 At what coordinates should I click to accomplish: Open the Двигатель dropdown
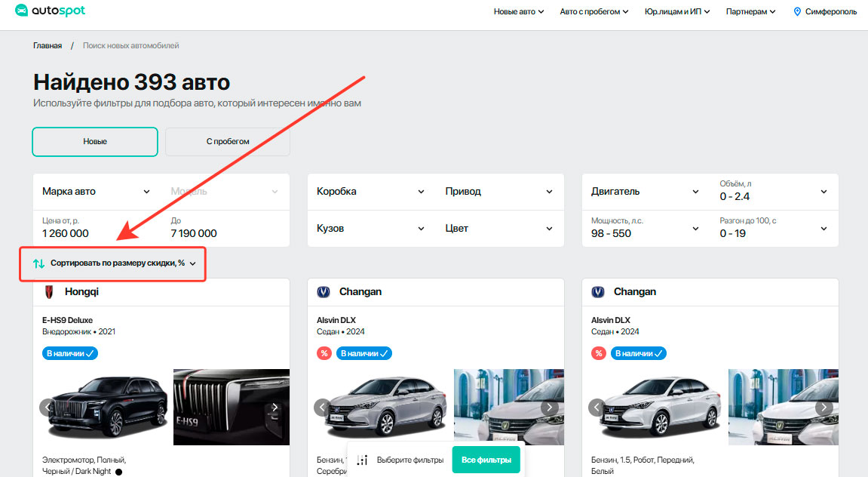[x=646, y=192]
